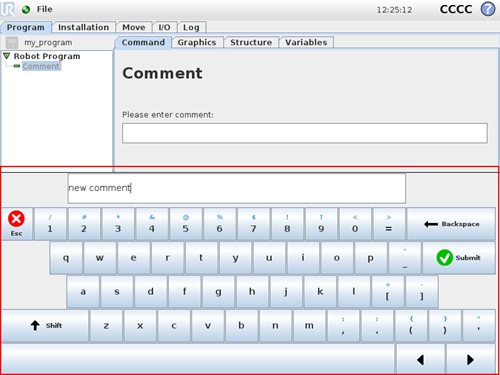Open the blue help question mark icon
The height and width of the screenshot is (375, 500).
[x=488, y=9]
